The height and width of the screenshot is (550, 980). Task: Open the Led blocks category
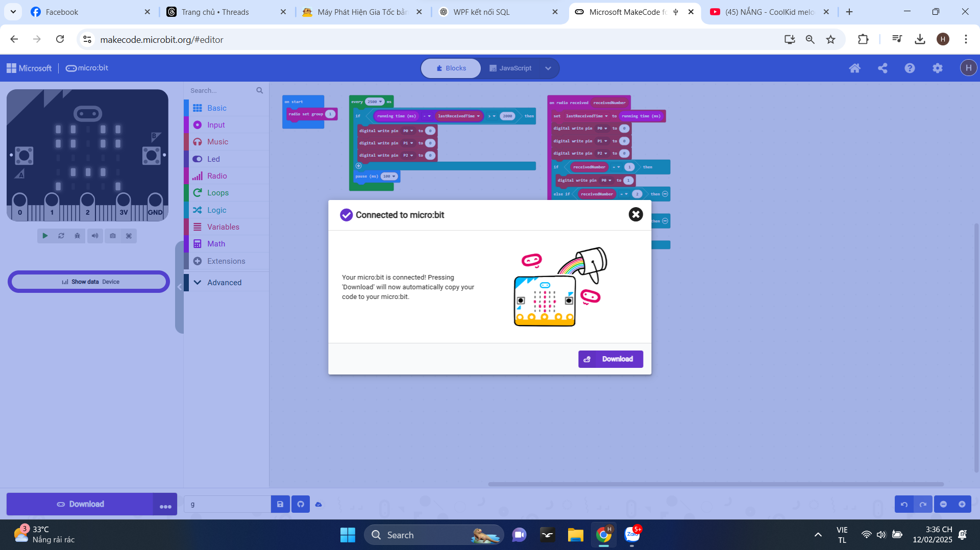227,159
